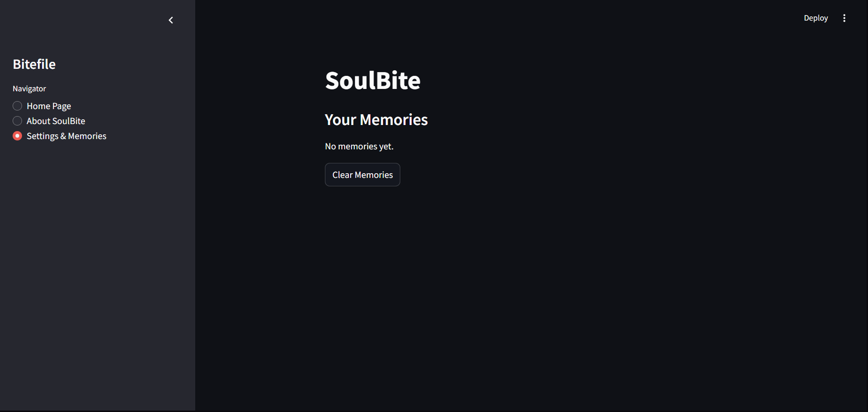Click the SoulBite page title

point(372,80)
